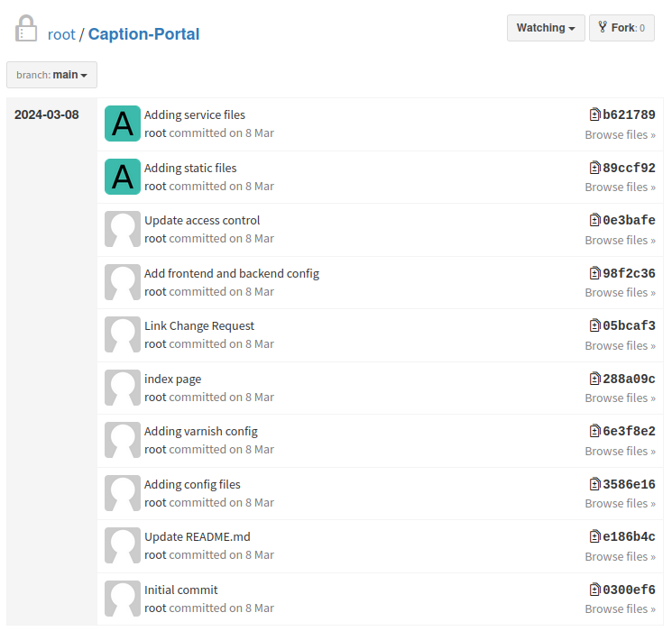672x631 pixels.
Task: Click the gray avatar beside Initial commit
Action: click(x=123, y=599)
